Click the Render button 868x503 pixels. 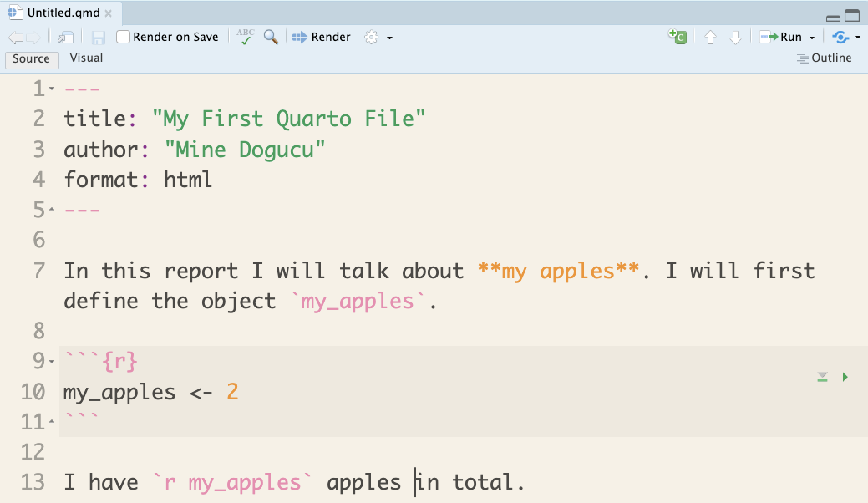[x=322, y=37]
